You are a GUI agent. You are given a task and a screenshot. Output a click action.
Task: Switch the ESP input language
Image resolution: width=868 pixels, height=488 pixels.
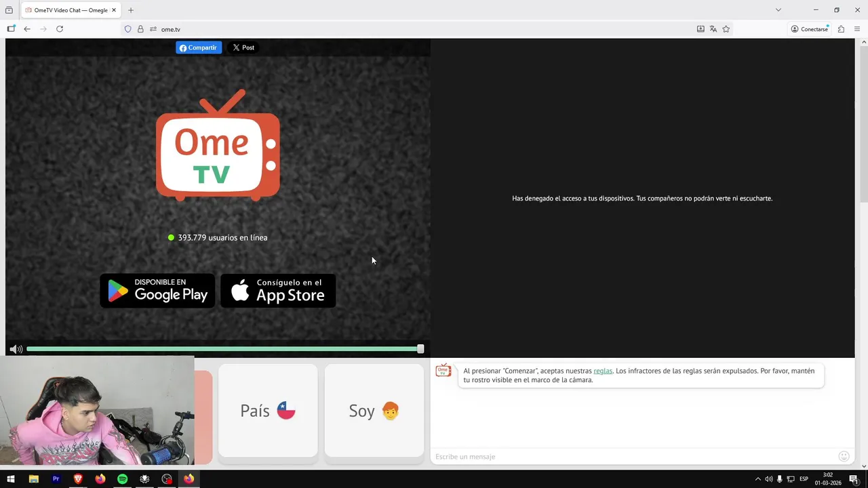click(x=804, y=479)
